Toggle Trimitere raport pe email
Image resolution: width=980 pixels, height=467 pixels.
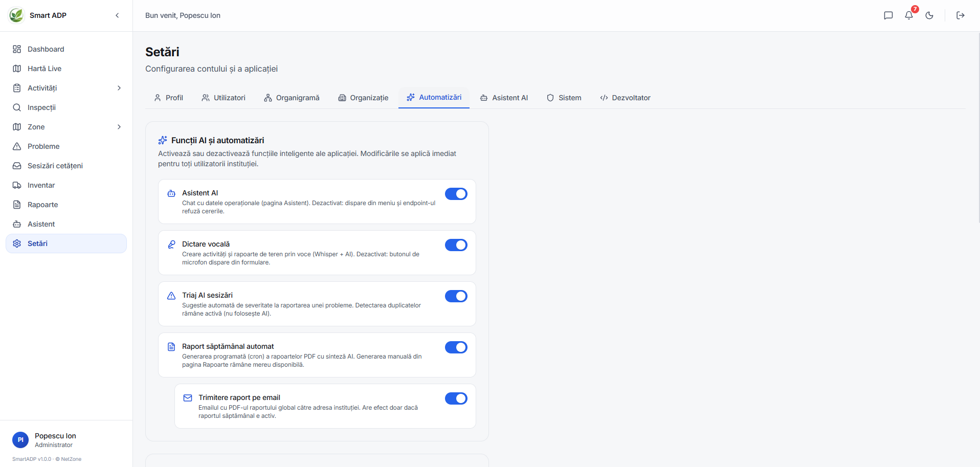click(456, 398)
